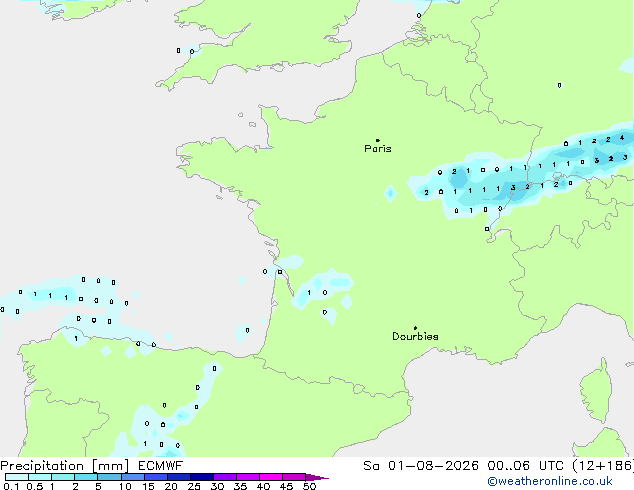Click the Paris city label

click(378, 149)
